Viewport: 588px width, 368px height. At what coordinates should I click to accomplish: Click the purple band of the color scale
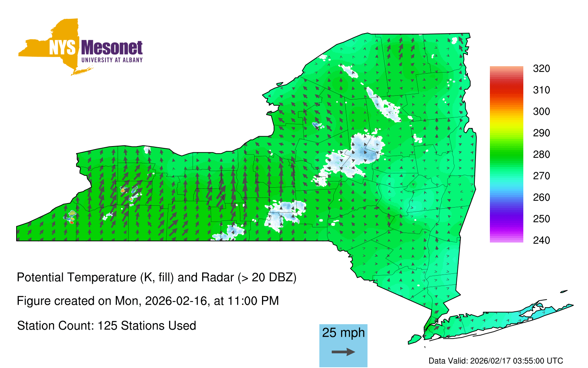(x=506, y=221)
